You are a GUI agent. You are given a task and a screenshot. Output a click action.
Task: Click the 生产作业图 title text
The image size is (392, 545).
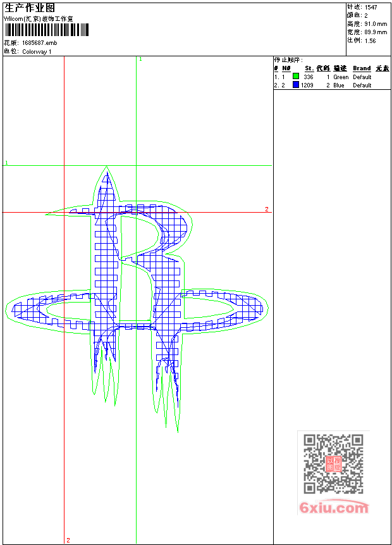[x=30, y=8]
